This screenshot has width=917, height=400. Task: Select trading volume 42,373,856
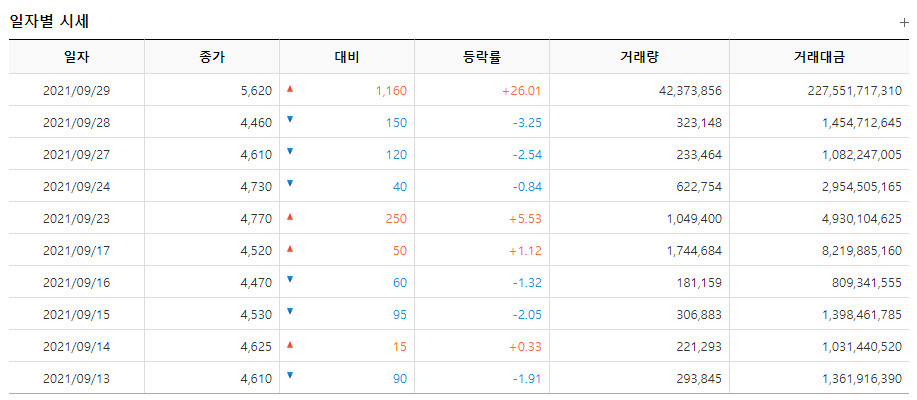tap(689, 91)
